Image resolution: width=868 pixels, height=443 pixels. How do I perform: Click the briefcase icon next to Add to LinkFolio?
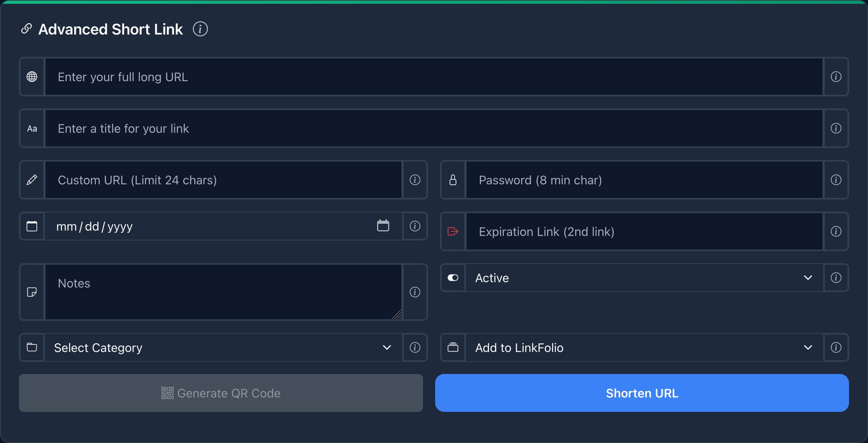coord(453,347)
